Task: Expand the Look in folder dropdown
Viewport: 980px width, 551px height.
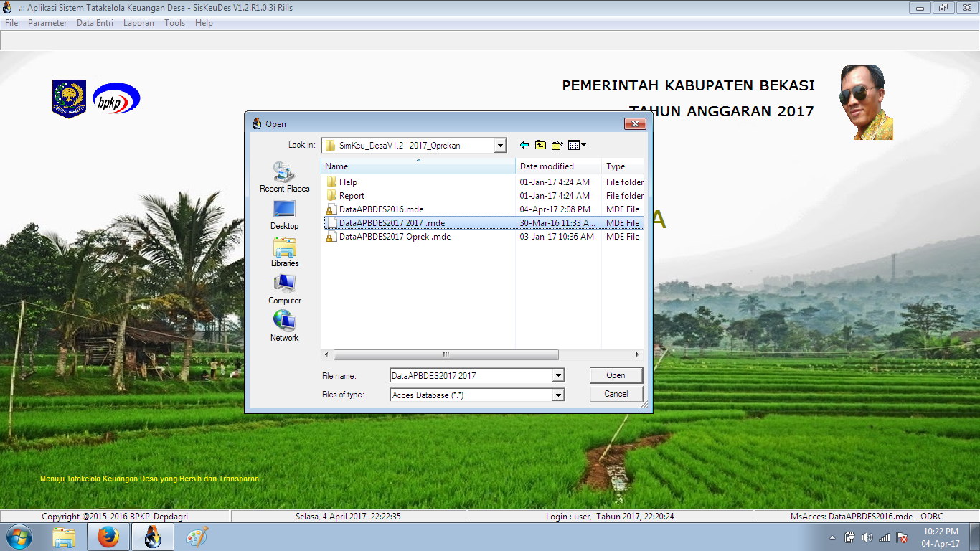Action: pyautogui.click(x=500, y=146)
